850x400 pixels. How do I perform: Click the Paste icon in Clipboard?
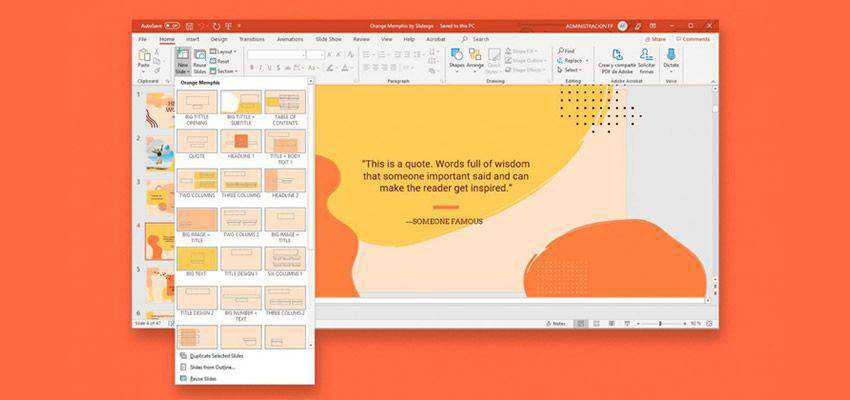click(x=144, y=58)
